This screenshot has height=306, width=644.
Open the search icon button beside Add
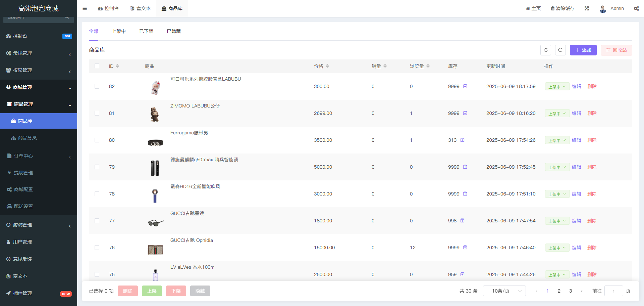point(560,50)
